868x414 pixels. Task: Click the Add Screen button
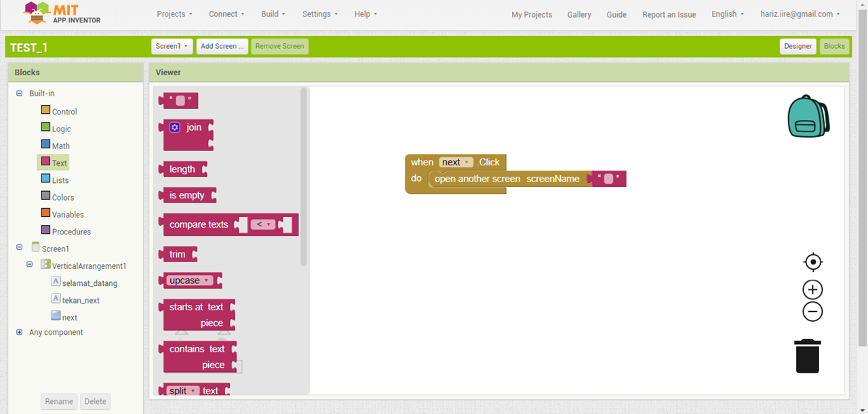(x=222, y=46)
